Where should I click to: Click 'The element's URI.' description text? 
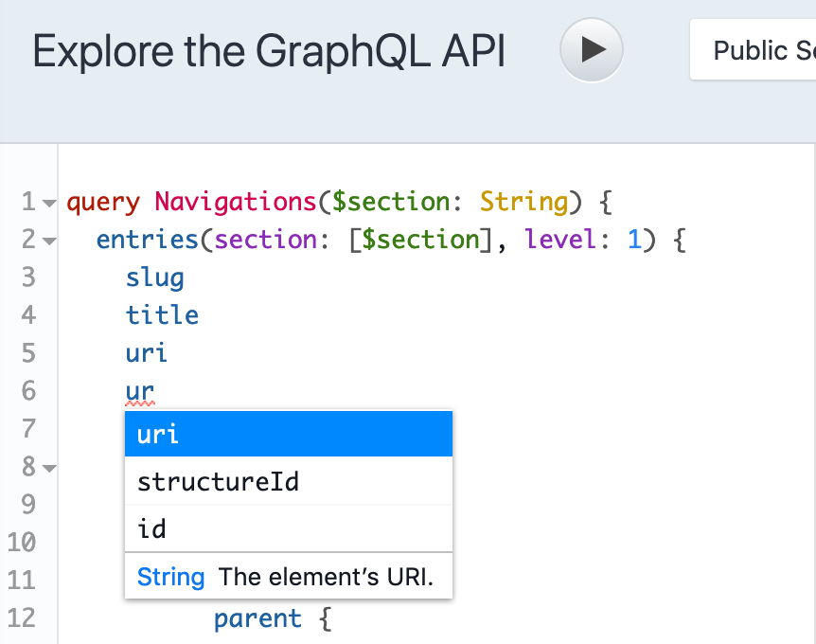[x=326, y=577]
